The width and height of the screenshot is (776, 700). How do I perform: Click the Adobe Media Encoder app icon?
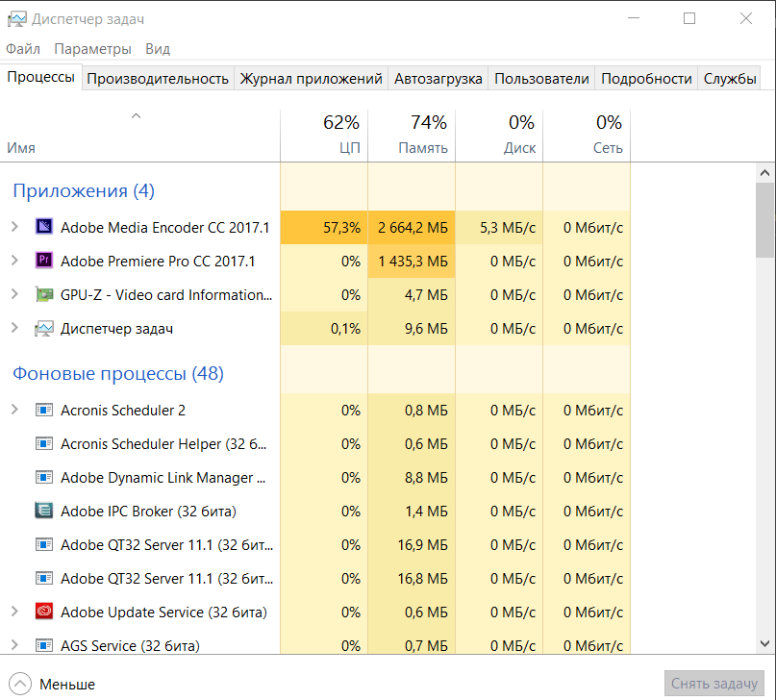click(44, 227)
